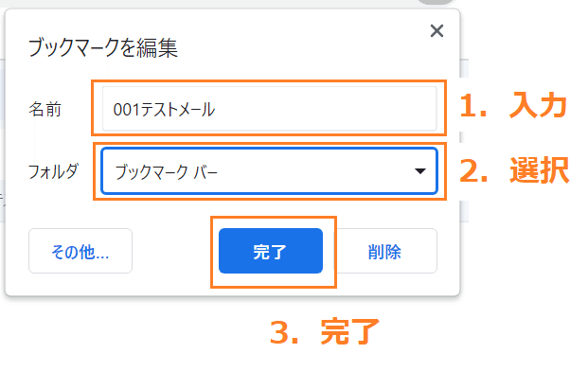Click the ブックマーク バー selected folder text
This screenshot has height=389, width=588.
pos(166,172)
